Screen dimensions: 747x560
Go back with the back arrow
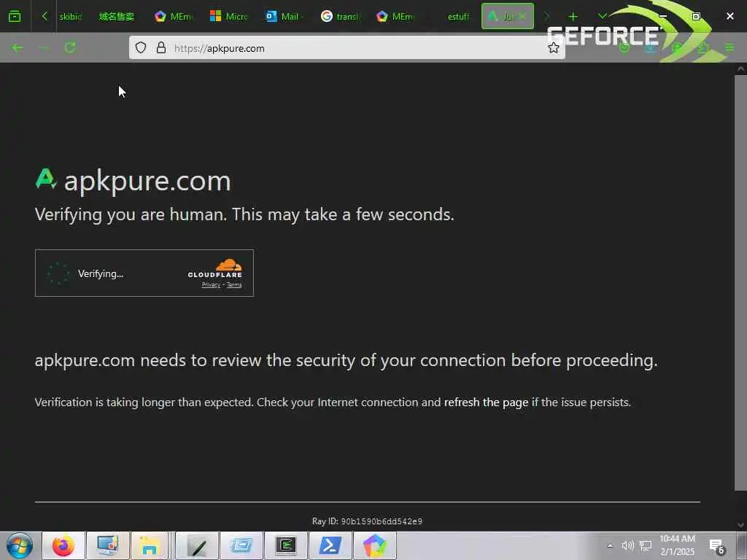[x=18, y=47]
